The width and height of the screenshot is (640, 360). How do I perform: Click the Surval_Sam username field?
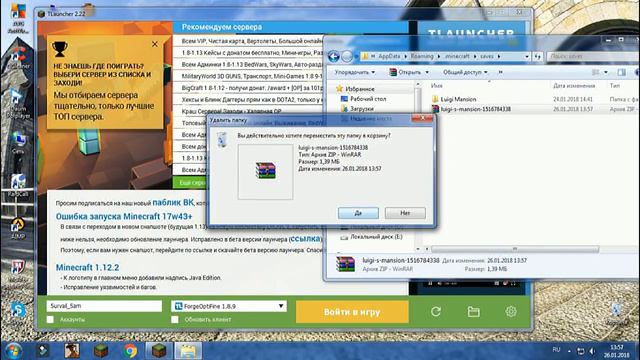(104, 306)
